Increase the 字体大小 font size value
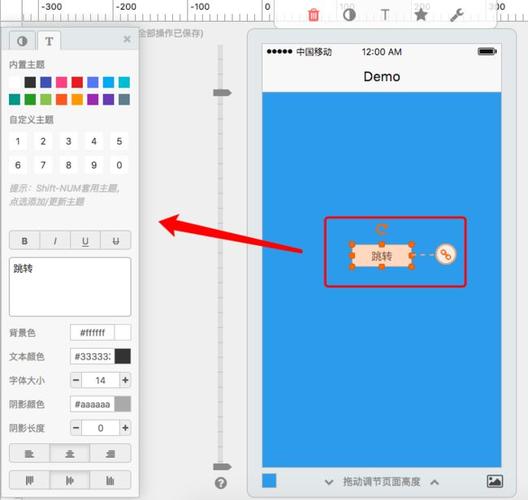 click(125, 380)
